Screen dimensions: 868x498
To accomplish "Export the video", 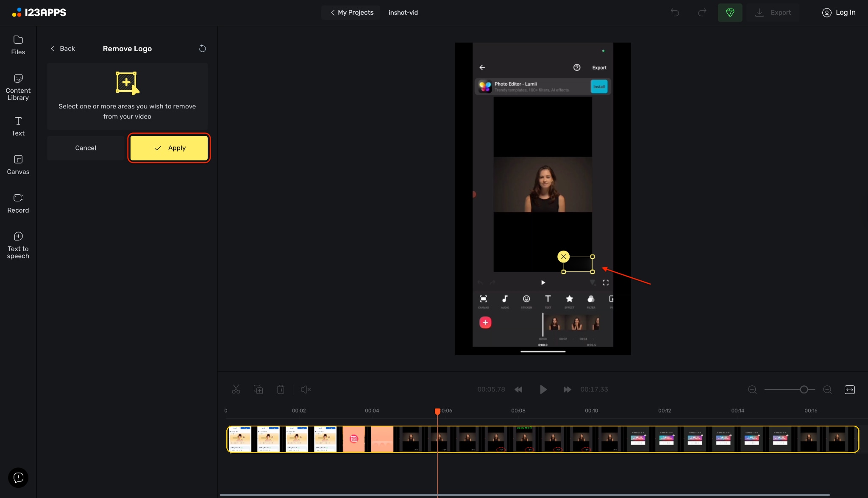I will pos(774,12).
